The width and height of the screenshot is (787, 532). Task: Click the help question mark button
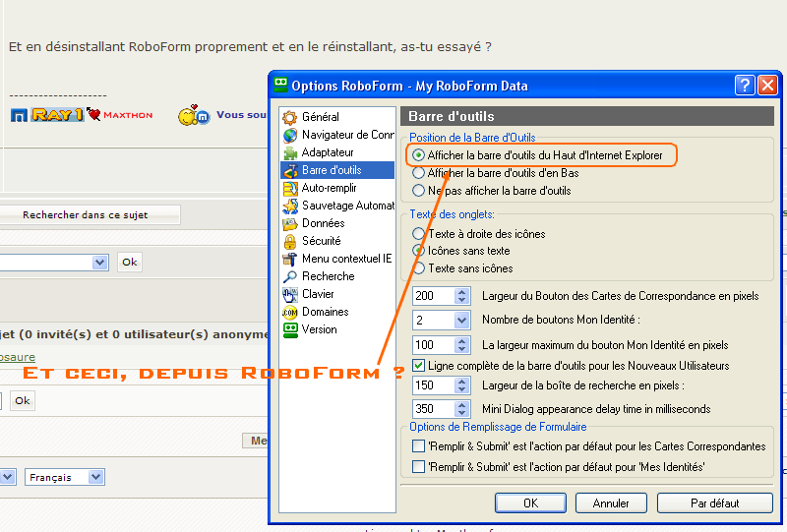pos(745,86)
